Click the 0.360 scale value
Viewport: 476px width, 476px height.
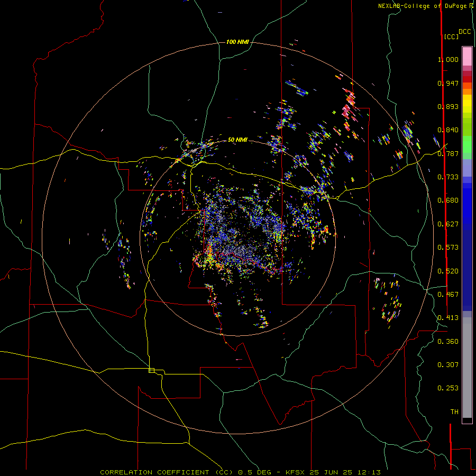tap(448, 342)
